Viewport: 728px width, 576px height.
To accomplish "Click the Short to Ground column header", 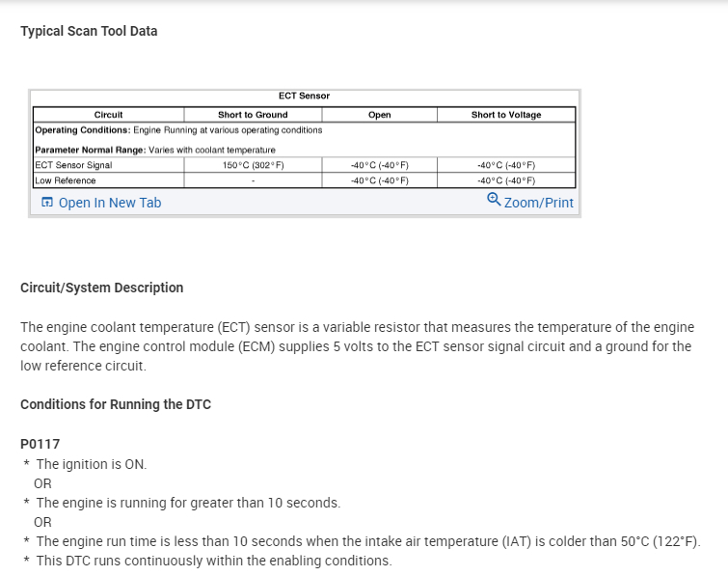I will coord(253,115).
